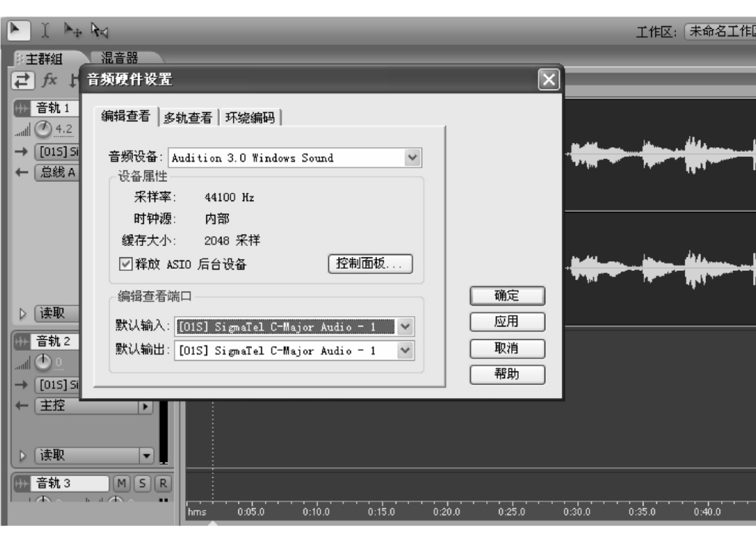The height and width of the screenshot is (542, 756).
Task: Open the [01S] input selector on 音轨 2
Action: [x=57, y=385]
